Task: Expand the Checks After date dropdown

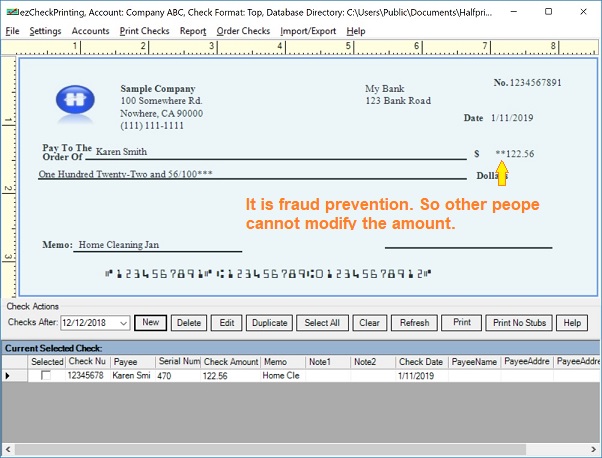Action: click(122, 323)
